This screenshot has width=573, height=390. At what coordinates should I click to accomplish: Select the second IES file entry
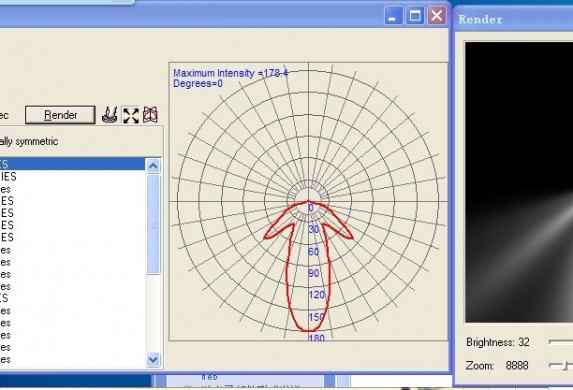pos(72,177)
